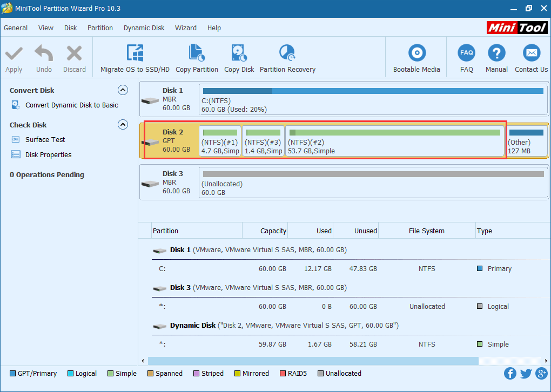Viewport: 551px width, 392px height.
Task: Open the Wizard menu
Action: (x=186, y=28)
